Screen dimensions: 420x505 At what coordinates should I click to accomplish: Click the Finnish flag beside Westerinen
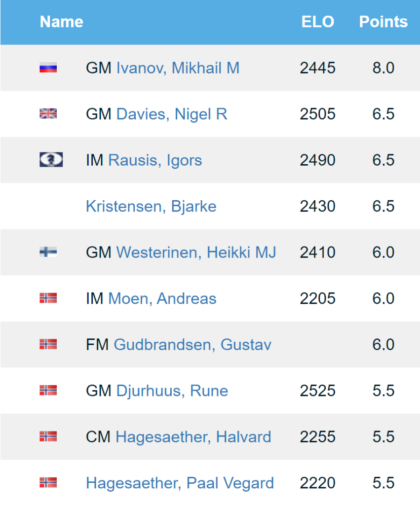click(x=48, y=252)
